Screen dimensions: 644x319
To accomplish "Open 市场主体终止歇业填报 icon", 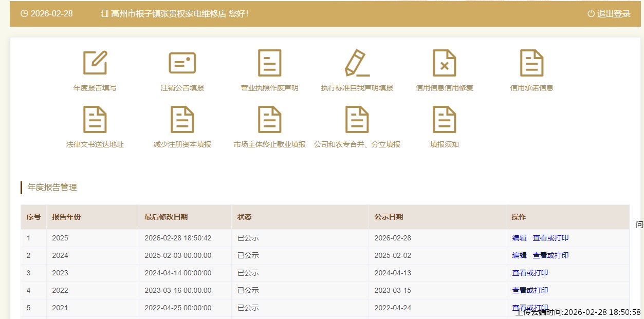I will click(x=269, y=120).
